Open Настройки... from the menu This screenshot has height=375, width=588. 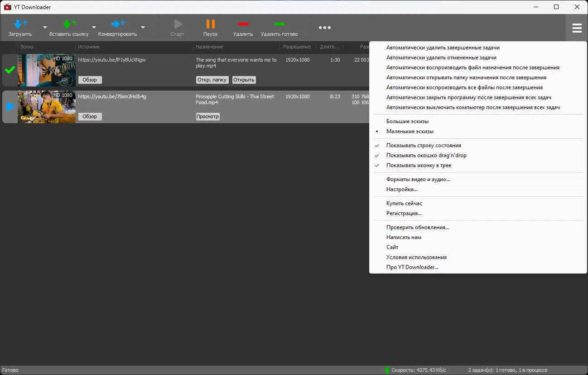coord(478,189)
